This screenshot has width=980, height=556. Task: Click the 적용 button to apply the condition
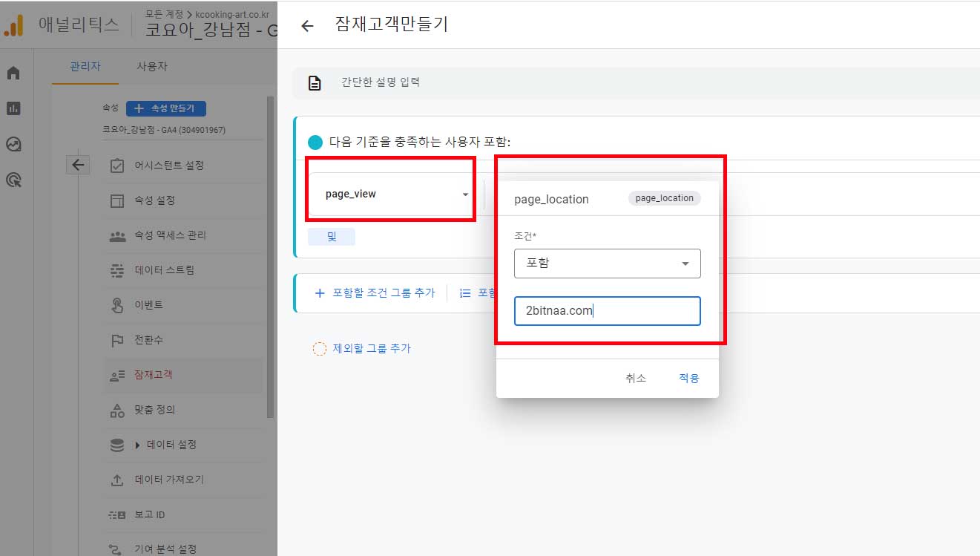[688, 377]
